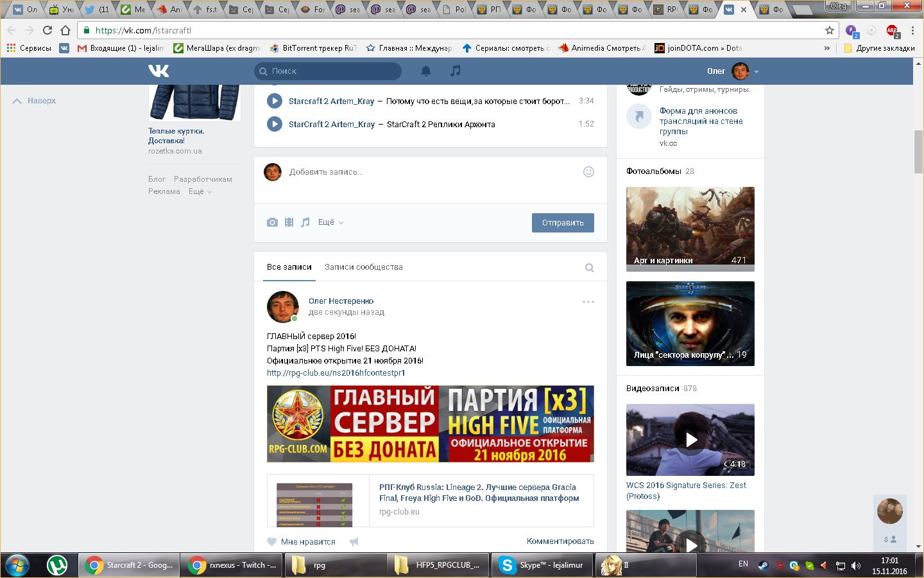Play track 'StarCraft 2 Реплики Архонта'

click(275, 124)
